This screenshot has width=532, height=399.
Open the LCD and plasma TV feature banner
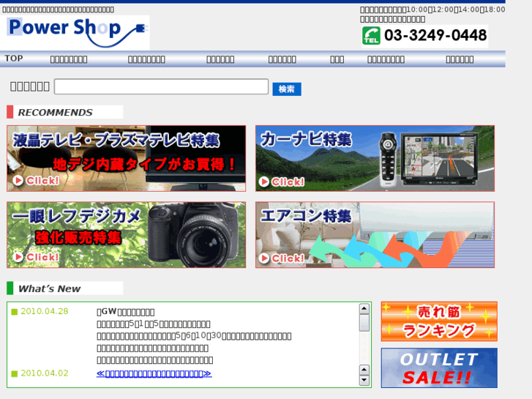pyautogui.click(x=126, y=159)
